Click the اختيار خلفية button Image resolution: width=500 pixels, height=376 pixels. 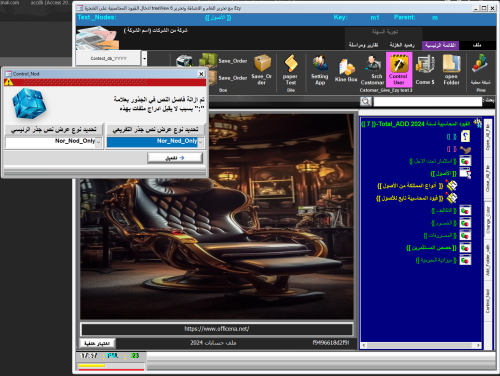click(x=97, y=343)
